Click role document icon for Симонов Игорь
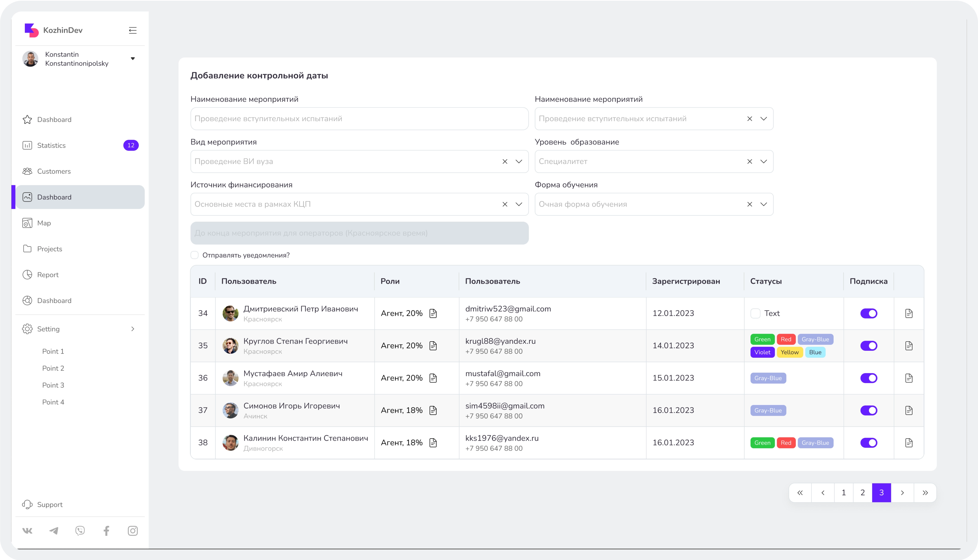 [433, 410]
